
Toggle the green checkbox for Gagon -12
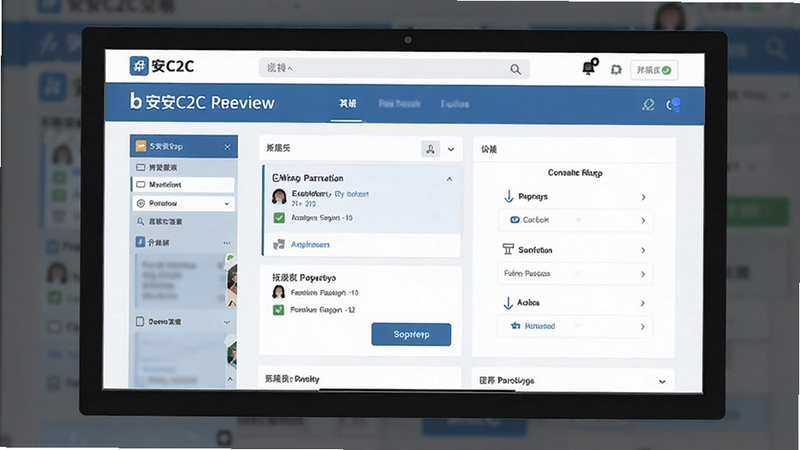pos(278,310)
